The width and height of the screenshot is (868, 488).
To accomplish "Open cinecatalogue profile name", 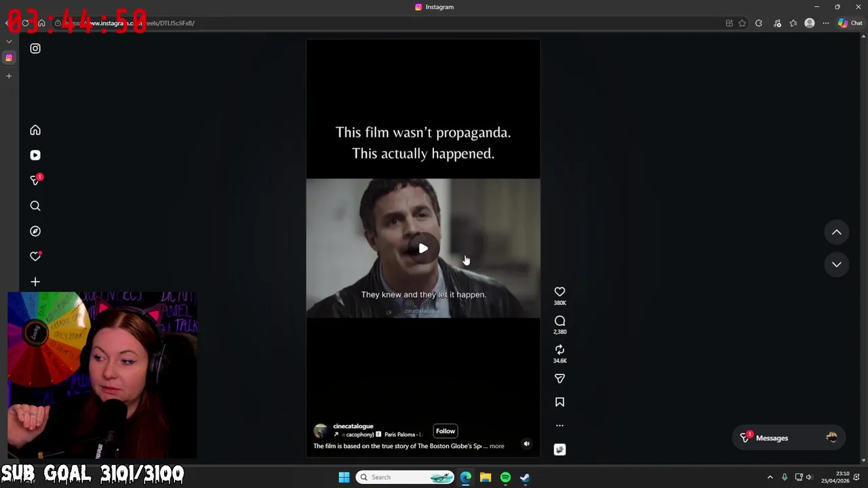I will pyautogui.click(x=353, y=426).
